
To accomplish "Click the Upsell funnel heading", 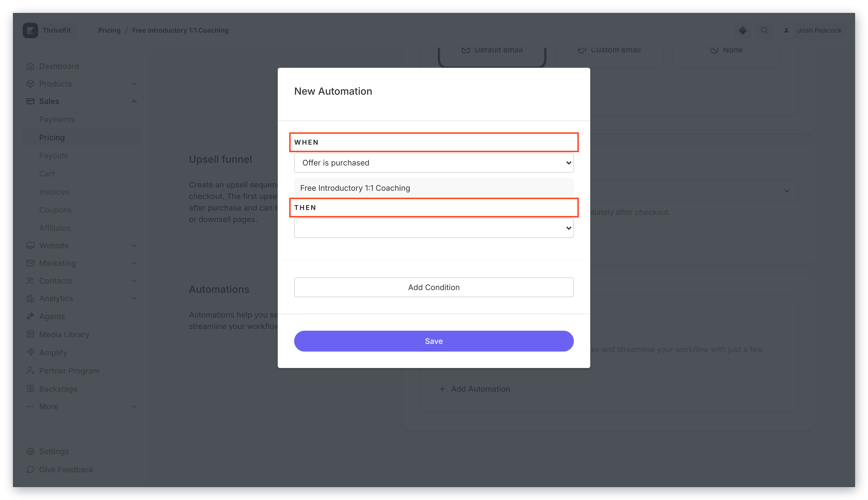I will pyautogui.click(x=220, y=159).
